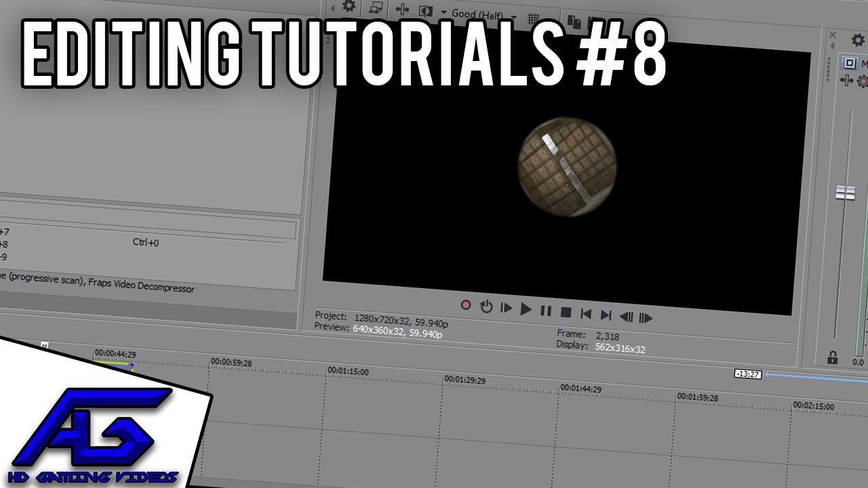Image resolution: width=868 pixels, height=488 pixels.
Task: Toggle preview on external monitor icon
Action: (376, 8)
